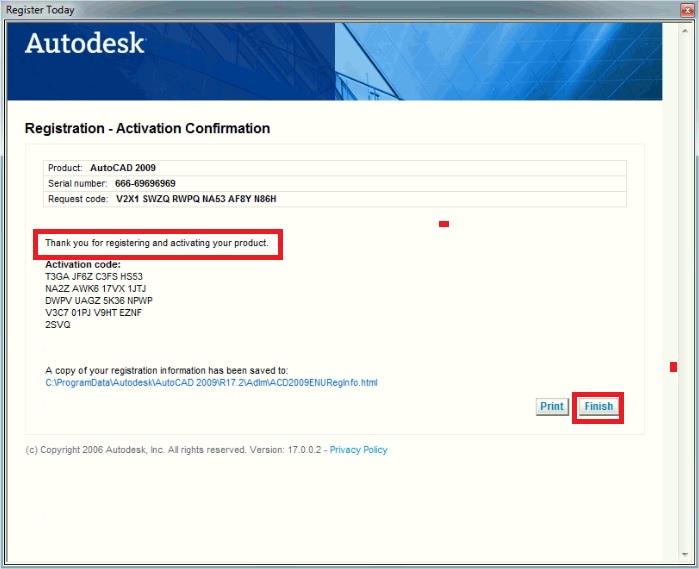Select the Serial number 666-69696969 row

point(334,184)
